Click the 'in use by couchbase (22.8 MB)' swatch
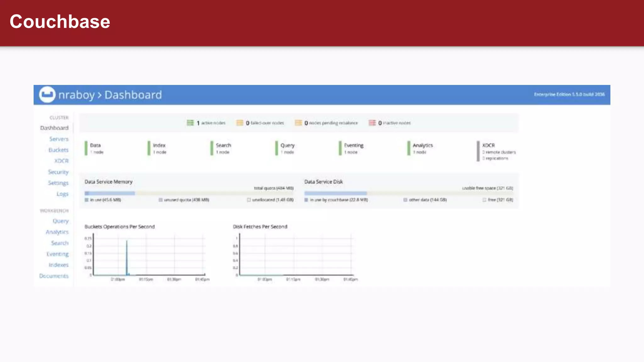 [x=306, y=200]
